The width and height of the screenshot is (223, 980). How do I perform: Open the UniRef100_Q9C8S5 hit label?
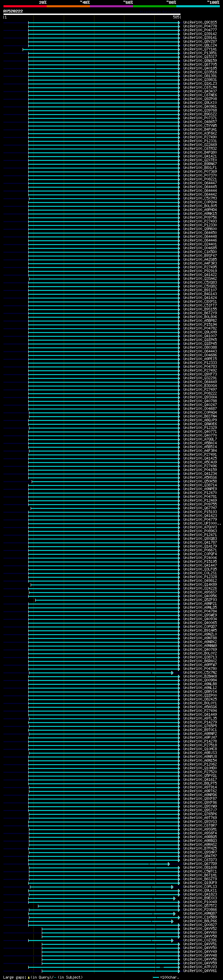(200, 23)
